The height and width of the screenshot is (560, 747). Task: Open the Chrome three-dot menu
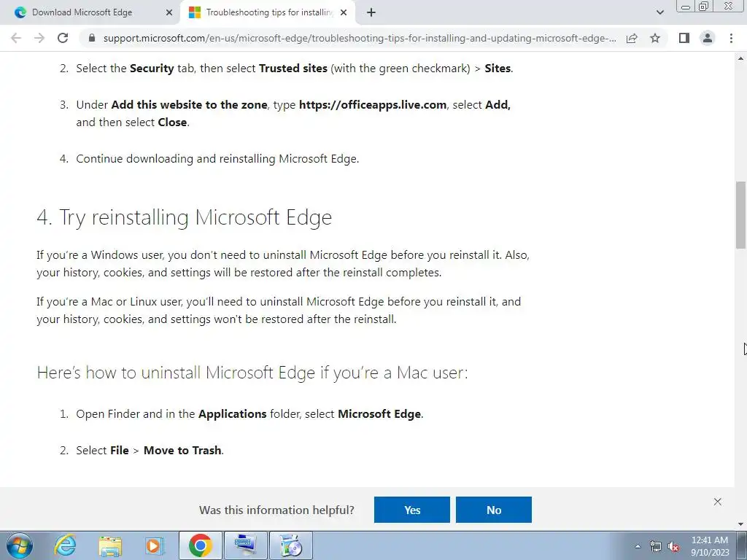pyautogui.click(x=731, y=38)
